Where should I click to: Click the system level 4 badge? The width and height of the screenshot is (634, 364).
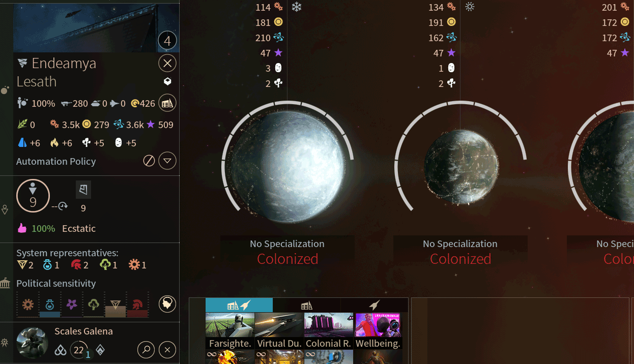tap(167, 41)
